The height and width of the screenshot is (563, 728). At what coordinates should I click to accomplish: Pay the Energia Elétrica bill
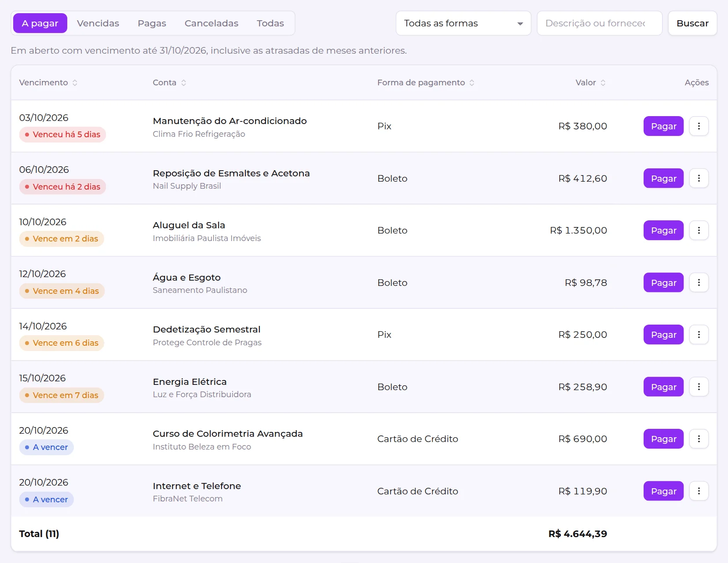pos(663,387)
